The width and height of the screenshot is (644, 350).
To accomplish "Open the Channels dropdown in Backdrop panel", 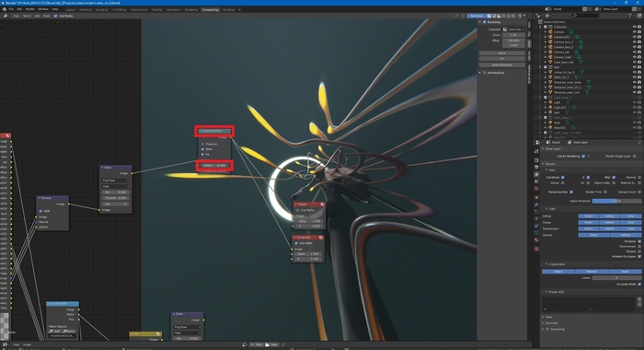I will click(513, 29).
